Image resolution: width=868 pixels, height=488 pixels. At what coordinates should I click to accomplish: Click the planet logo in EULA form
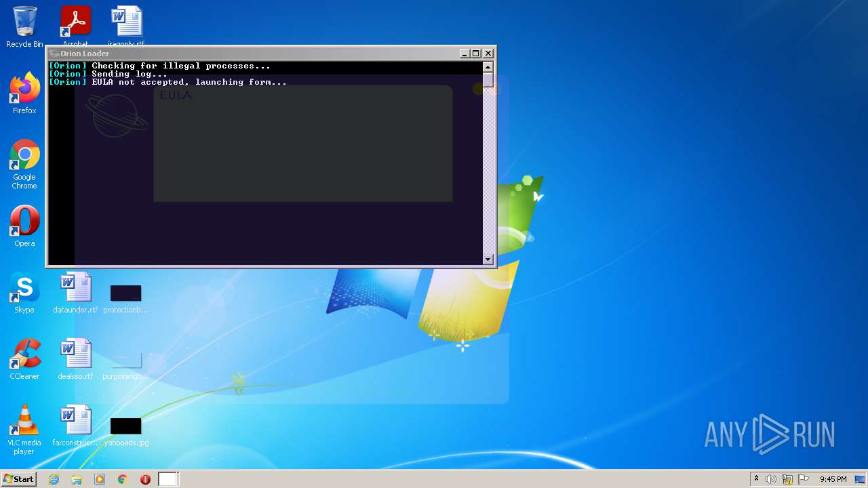117,117
